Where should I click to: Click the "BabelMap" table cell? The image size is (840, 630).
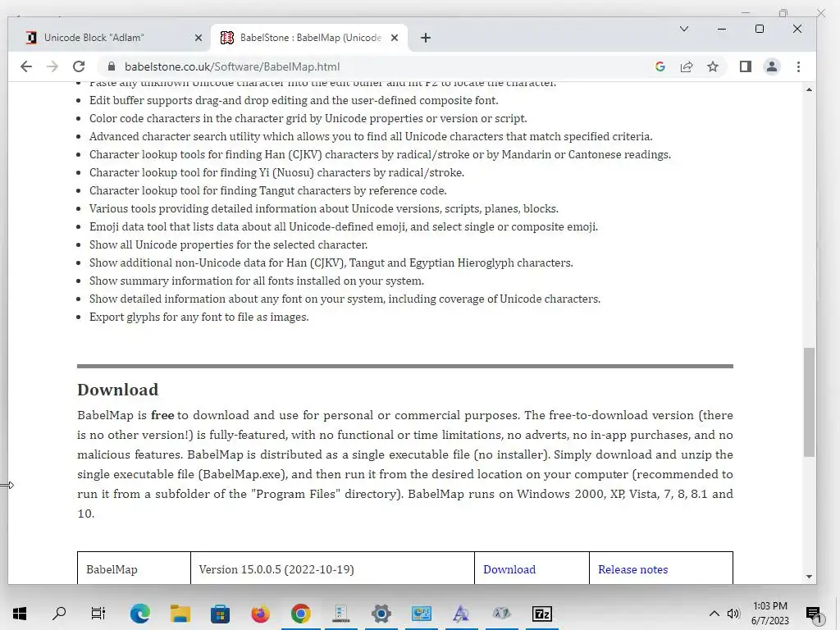pos(134,568)
